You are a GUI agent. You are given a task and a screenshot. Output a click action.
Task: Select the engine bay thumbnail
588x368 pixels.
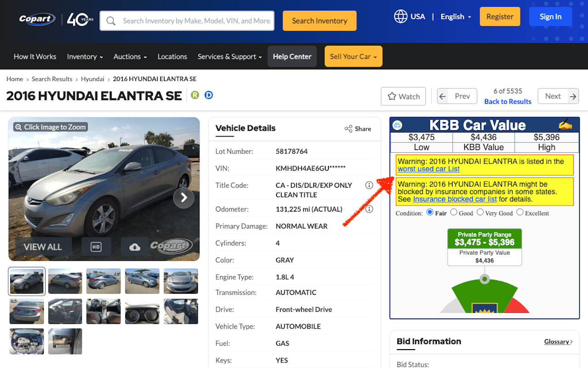tap(27, 341)
